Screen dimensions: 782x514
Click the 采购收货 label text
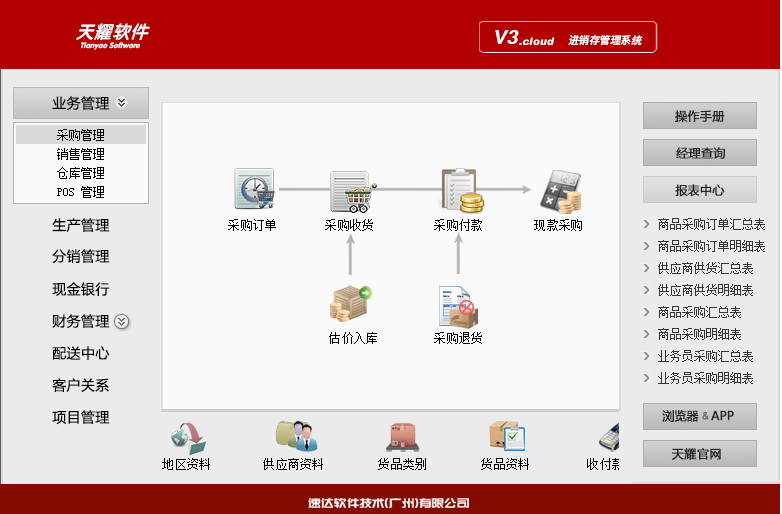349,225
